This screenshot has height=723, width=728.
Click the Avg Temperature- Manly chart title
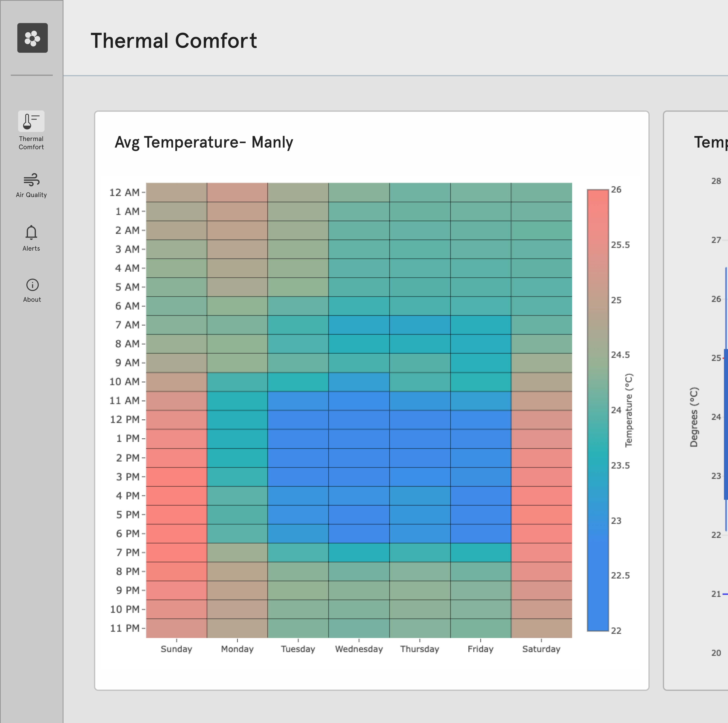204,142
